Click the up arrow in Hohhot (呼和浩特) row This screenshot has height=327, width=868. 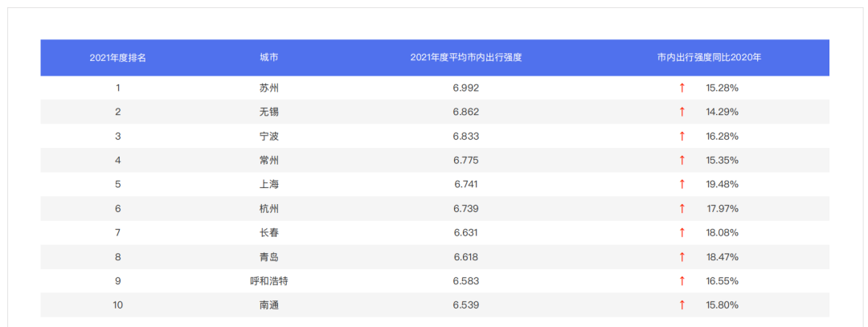click(x=682, y=280)
